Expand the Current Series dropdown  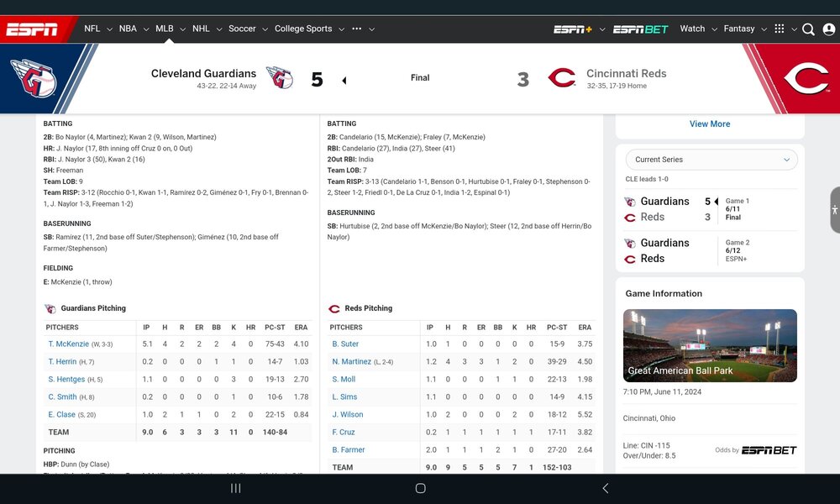pyautogui.click(x=711, y=160)
